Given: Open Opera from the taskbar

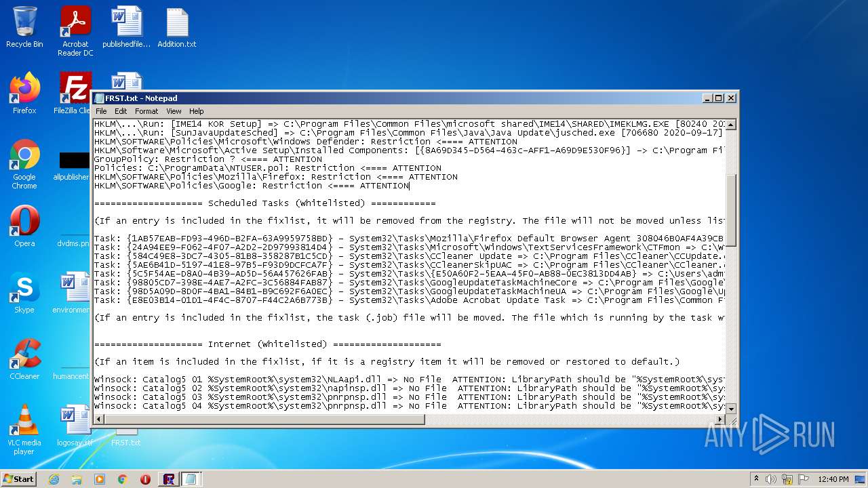Looking at the screenshot, I should pyautogui.click(x=145, y=479).
